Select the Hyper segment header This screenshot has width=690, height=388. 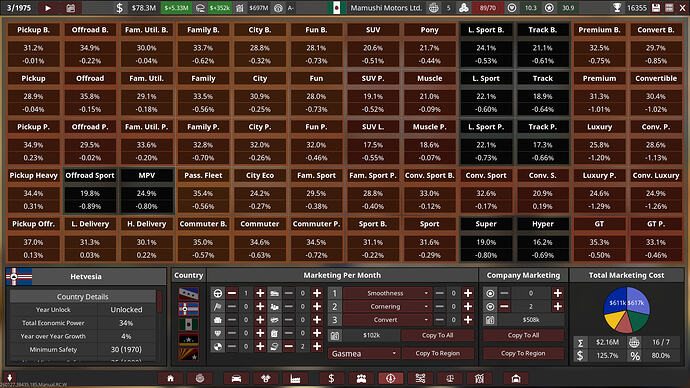point(543,224)
